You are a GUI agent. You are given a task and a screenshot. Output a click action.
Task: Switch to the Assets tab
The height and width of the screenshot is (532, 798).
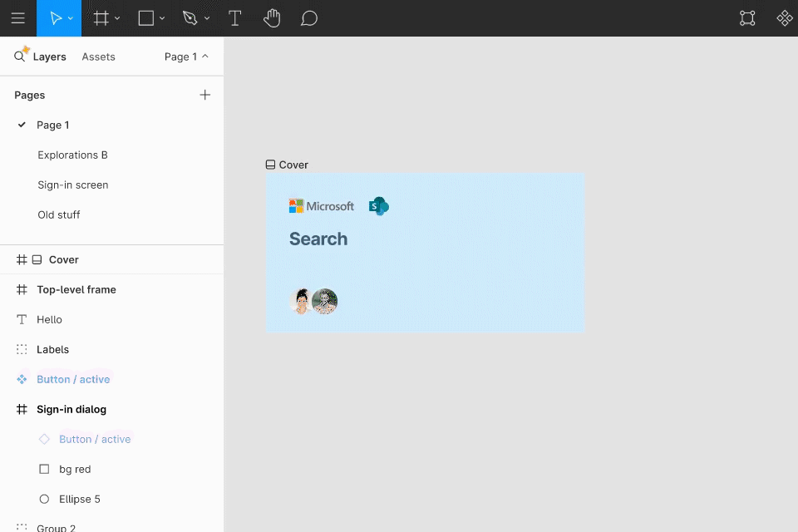(x=98, y=57)
